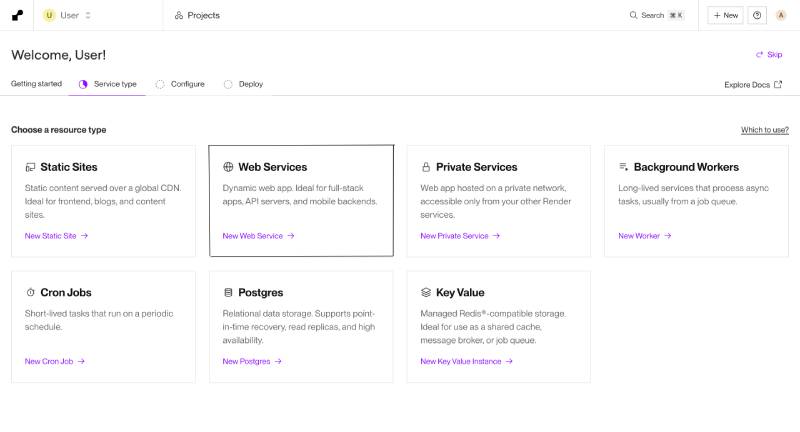The width and height of the screenshot is (800, 432).
Task: Click the Static Sites card icon
Action: [31, 167]
